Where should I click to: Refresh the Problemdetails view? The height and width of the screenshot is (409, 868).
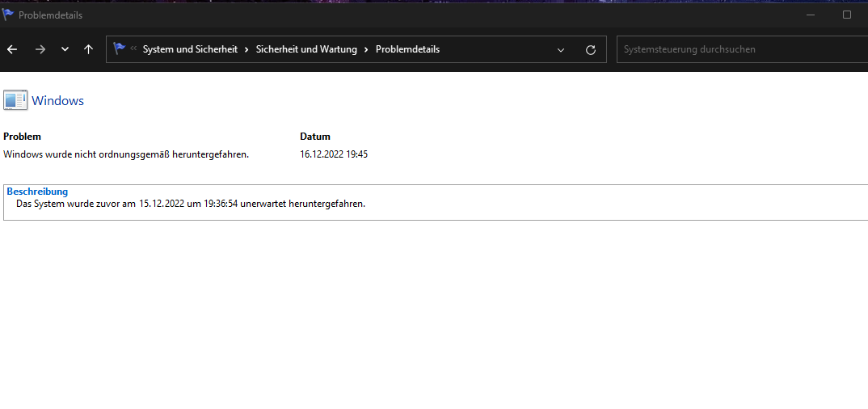point(591,50)
